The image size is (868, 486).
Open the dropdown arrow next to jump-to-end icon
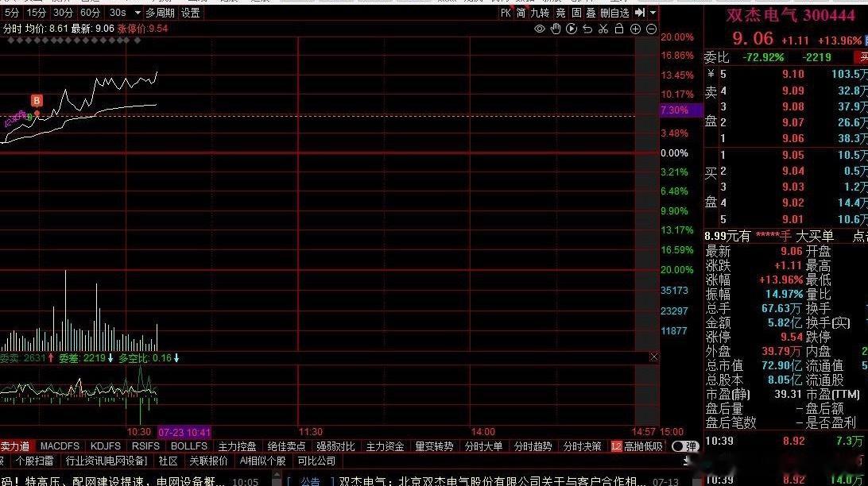coord(653,12)
